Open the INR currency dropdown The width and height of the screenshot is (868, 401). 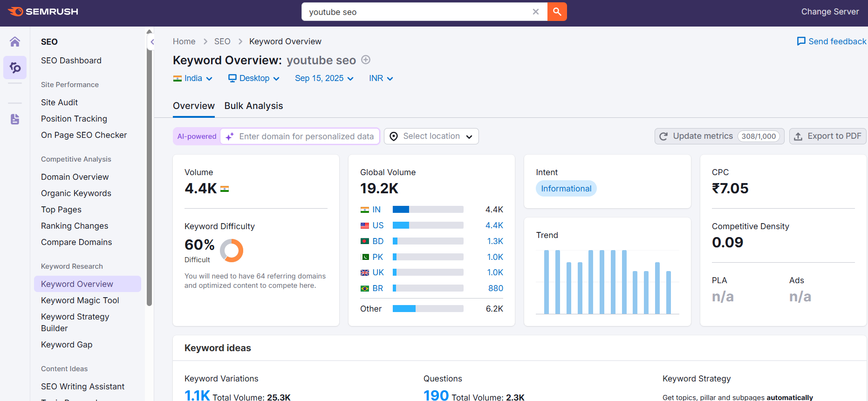click(x=381, y=78)
